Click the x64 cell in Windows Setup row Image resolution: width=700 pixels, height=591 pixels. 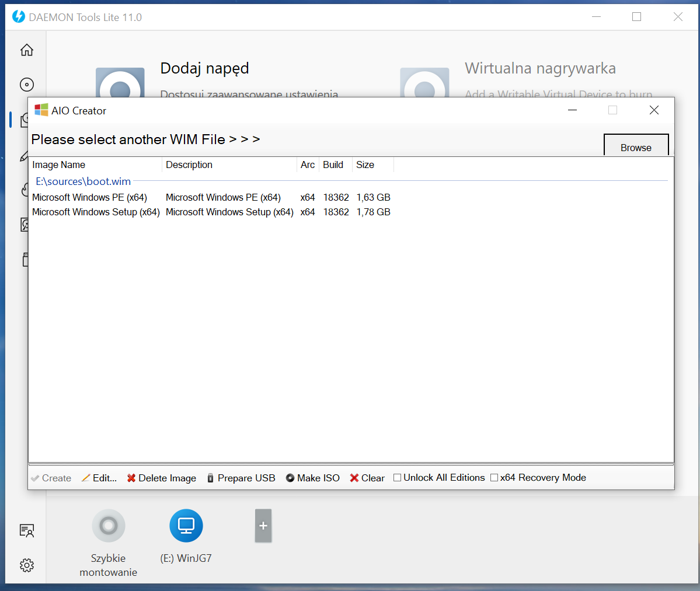(x=308, y=212)
